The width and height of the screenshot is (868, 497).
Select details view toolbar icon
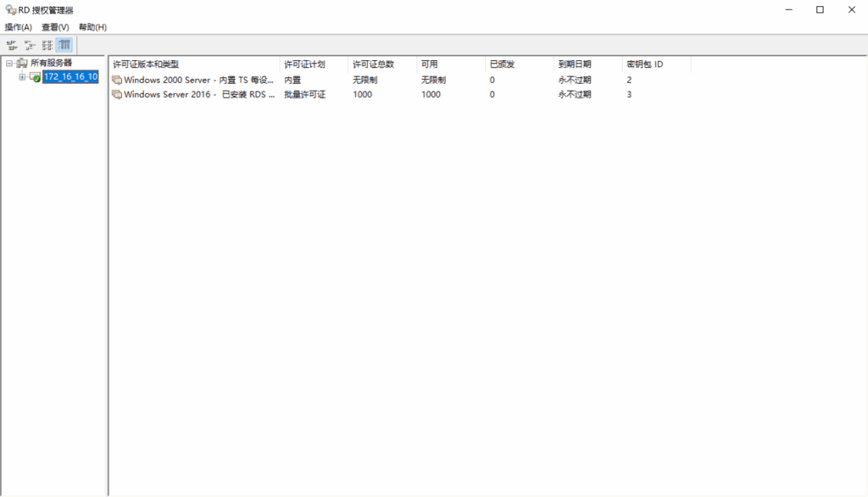pos(64,45)
